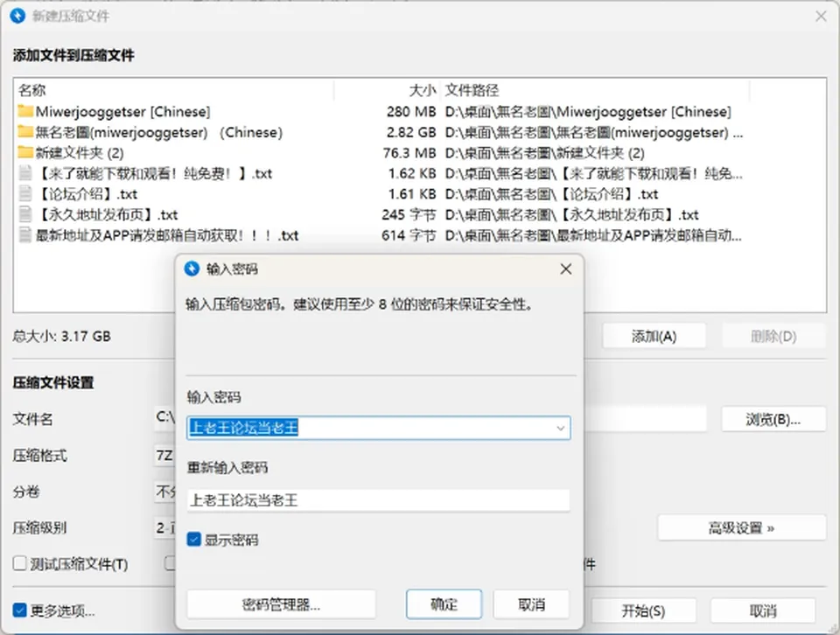Image resolution: width=840 pixels, height=635 pixels.
Task: Select the file name 最新地址及APP请发邮箱自动获取！！！.txt
Action: click(167, 235)
